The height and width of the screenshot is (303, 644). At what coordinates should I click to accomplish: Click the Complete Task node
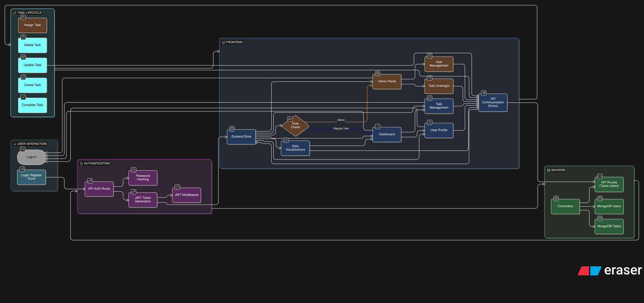point(32,105)
